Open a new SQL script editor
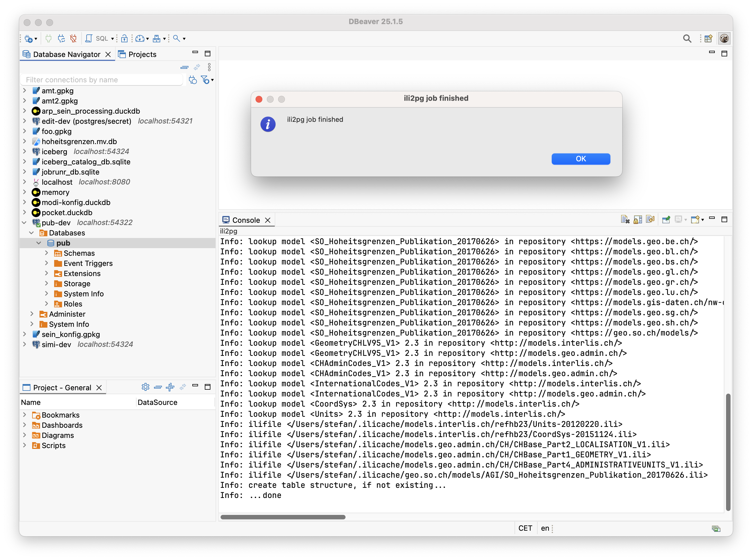The image size is (752, 560). point(89,39)
